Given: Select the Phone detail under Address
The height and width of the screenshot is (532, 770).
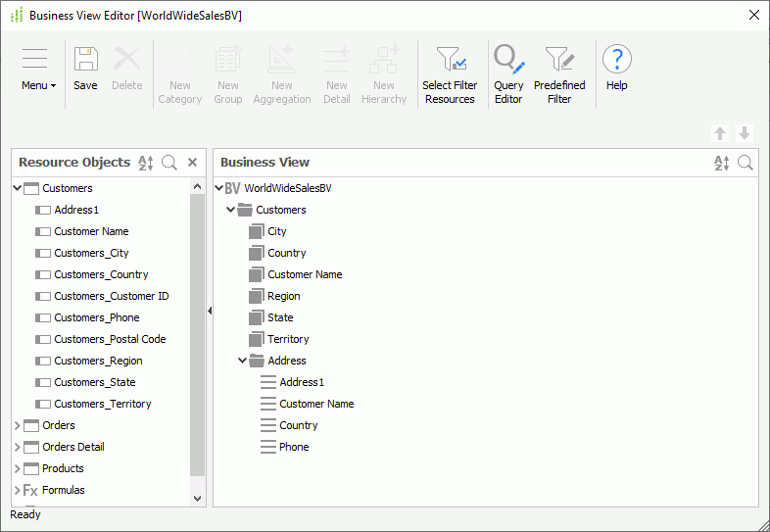Looking at the screenshot, I should [x=294, y=447].
